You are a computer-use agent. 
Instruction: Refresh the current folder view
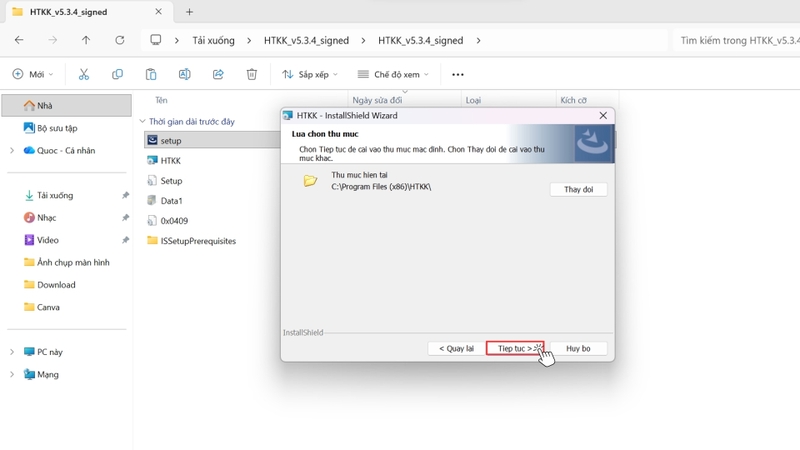tap(119, 40)
